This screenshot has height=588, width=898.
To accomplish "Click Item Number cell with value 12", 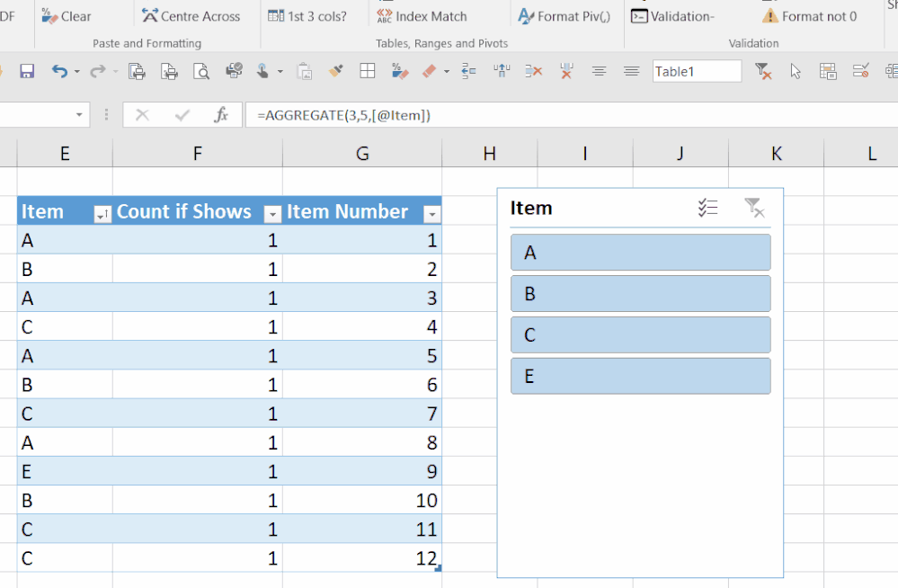I will (x=362, y=557).
